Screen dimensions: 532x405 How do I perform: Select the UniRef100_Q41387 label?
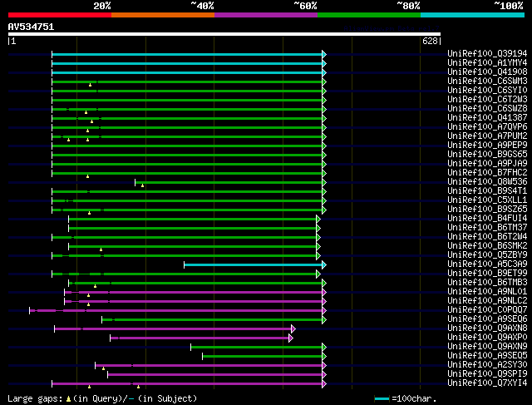pyautogui.click(x=487, y=118)
